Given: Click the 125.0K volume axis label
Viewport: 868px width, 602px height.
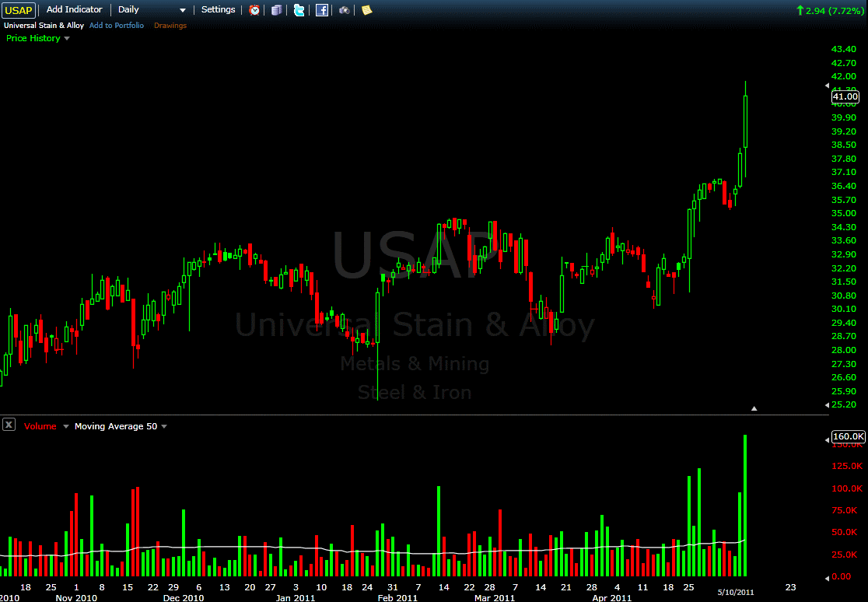Looking at the screenshot, I should (847, 467).
